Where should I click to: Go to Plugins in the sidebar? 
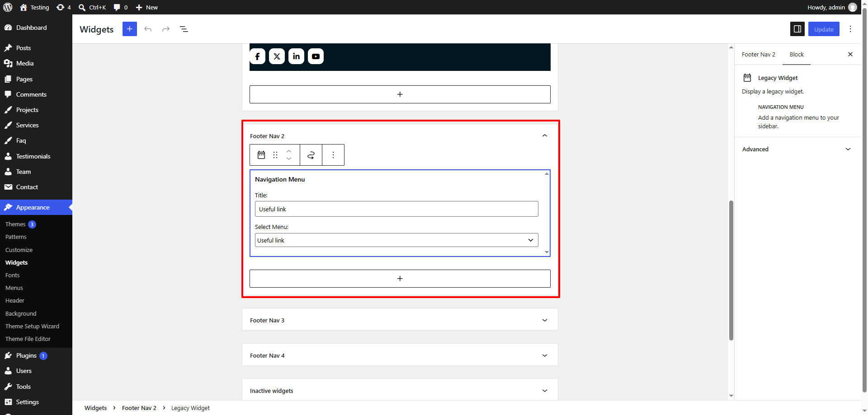coord(26,355)
